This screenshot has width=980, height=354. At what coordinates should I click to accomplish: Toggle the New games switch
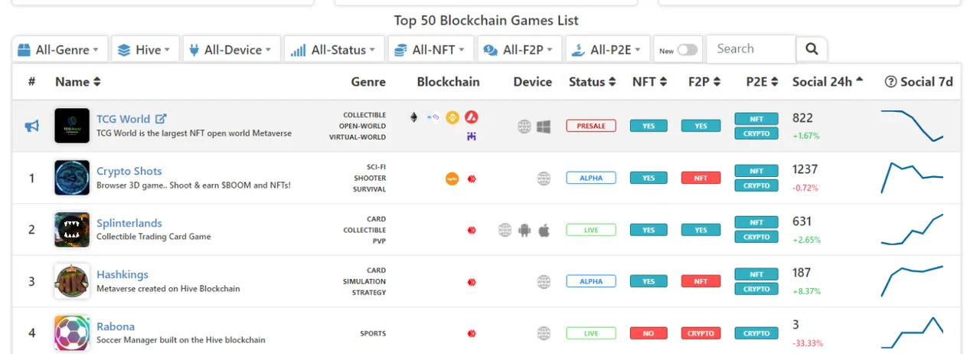click(x=688, y=50)
